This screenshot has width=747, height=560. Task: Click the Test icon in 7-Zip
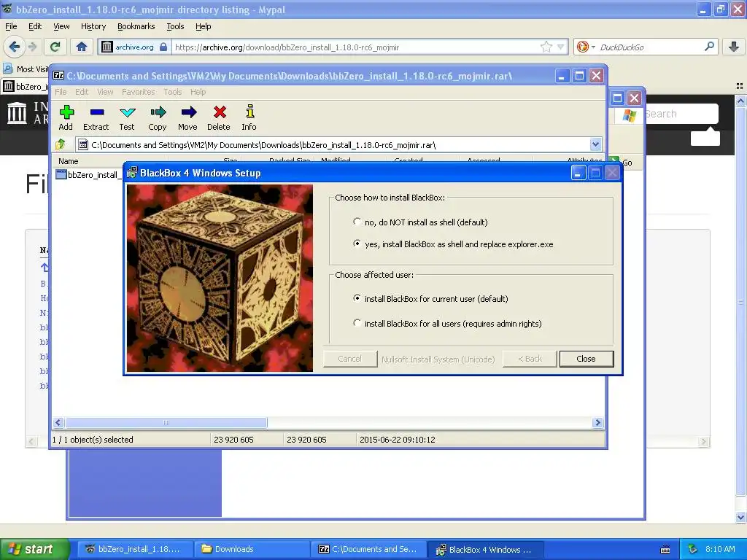127,112
